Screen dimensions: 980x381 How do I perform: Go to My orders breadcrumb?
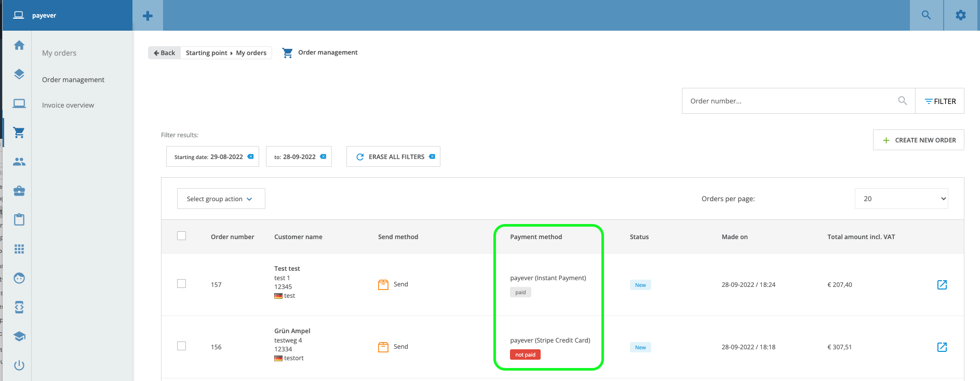(x=251, y=53)
